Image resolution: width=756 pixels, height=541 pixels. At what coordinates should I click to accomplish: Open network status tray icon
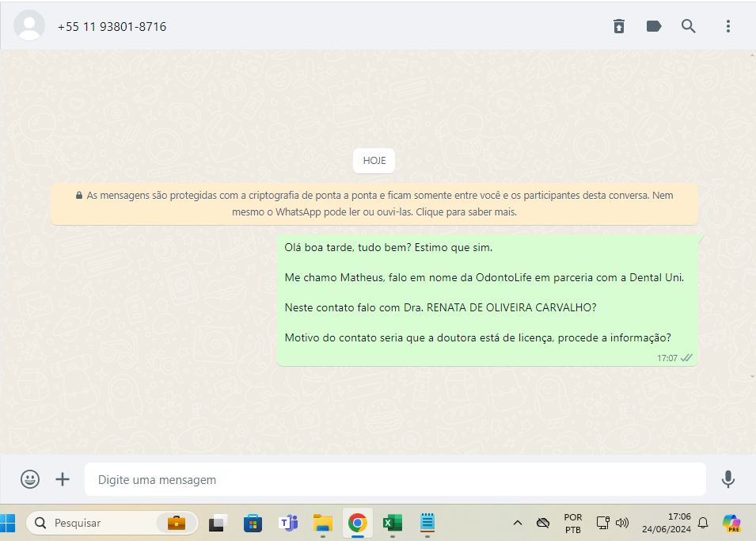tap(602, 523)
